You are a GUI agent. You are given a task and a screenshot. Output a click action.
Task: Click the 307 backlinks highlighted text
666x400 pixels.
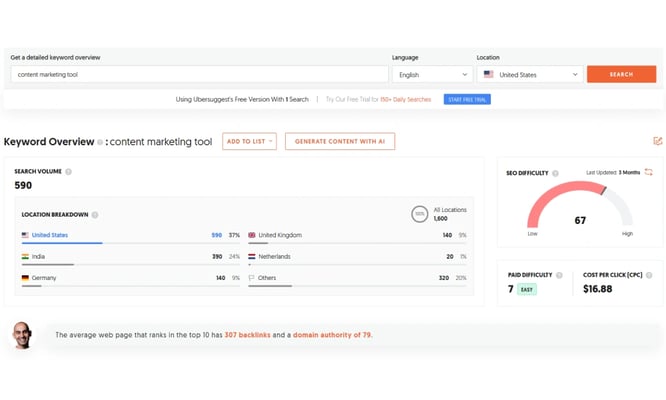coord(247,335)
